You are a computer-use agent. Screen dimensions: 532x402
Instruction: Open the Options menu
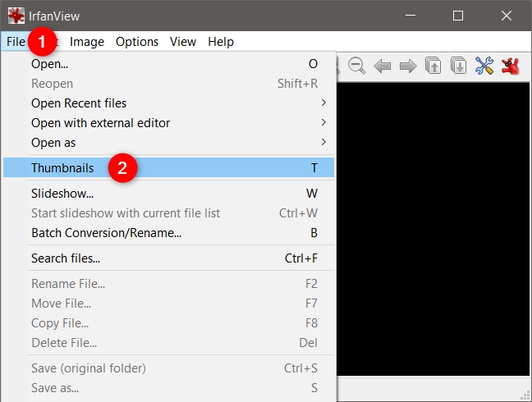(137, 42)
